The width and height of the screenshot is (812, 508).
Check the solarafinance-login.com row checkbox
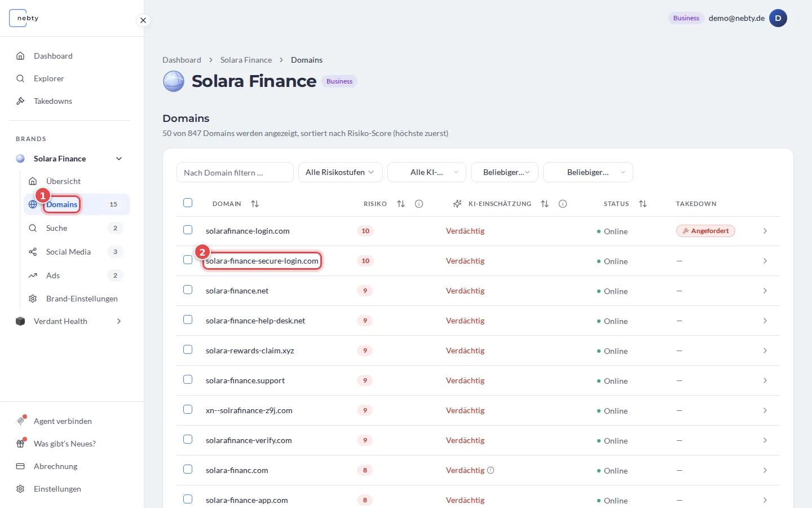(188, 230)
